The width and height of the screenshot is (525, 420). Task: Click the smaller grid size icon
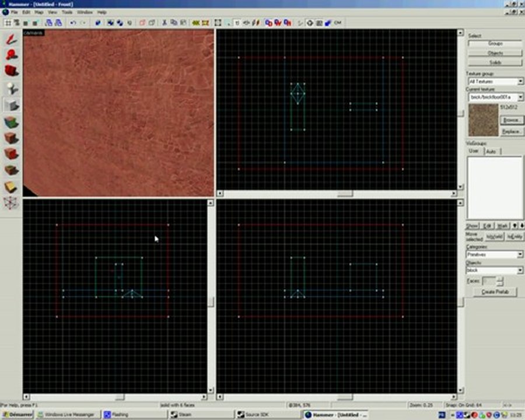point(26,23)
